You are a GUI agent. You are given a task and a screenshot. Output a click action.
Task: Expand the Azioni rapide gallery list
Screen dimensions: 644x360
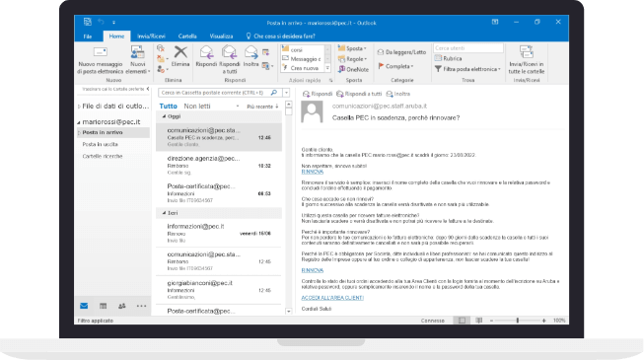(x=327, y=68)
